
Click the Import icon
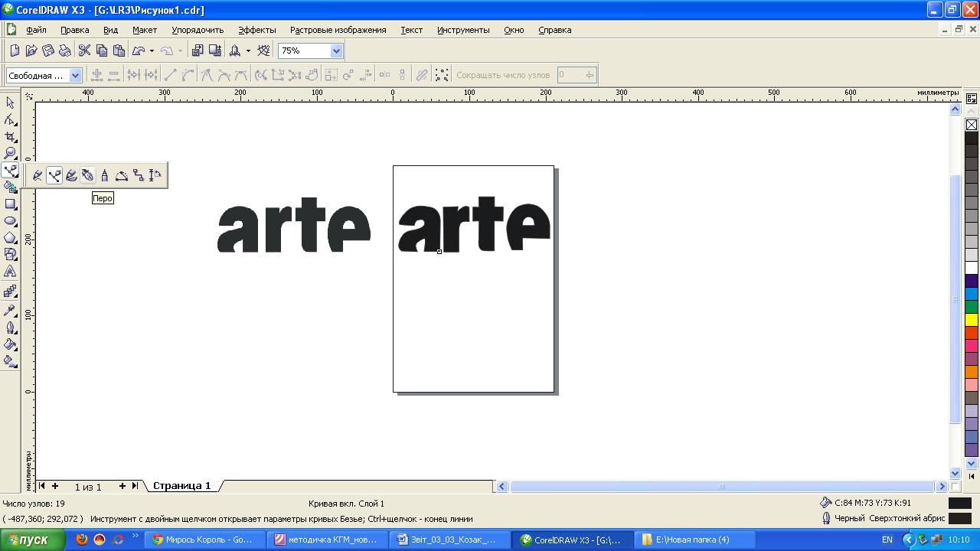198,51
